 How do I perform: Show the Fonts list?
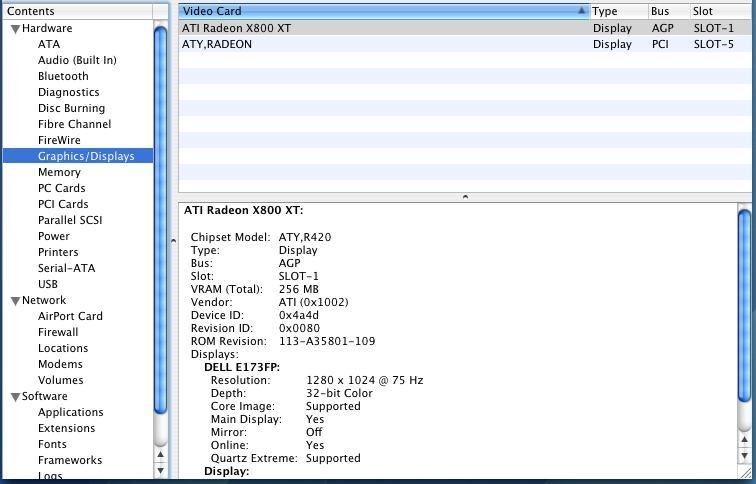[52, 444]
